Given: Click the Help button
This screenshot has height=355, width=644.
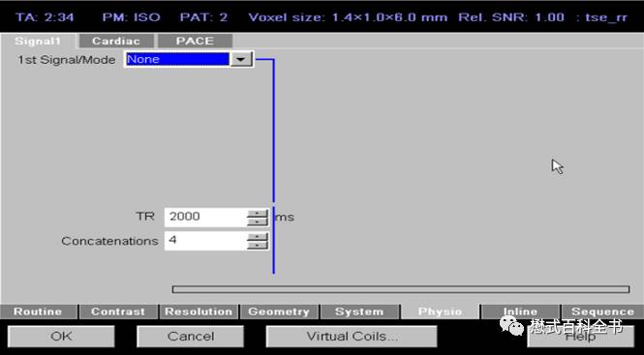Looking at the screenshot, I should (580, 337).
